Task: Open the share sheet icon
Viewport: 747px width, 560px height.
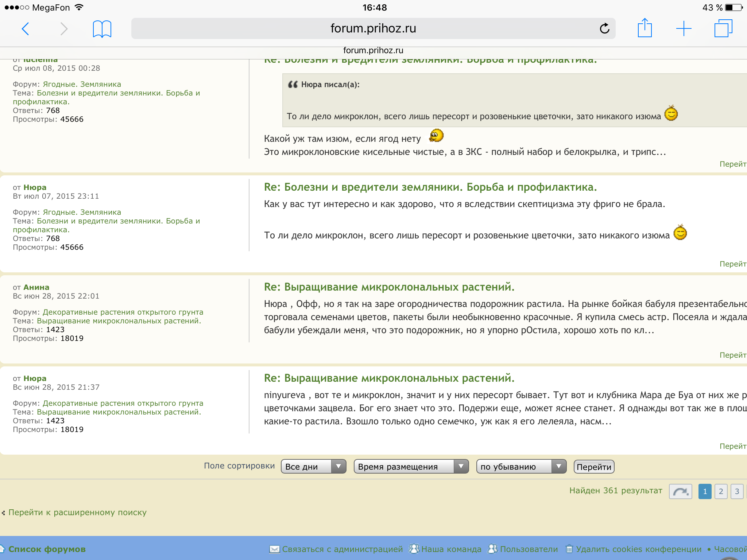Action: click(x=645, y=28)
